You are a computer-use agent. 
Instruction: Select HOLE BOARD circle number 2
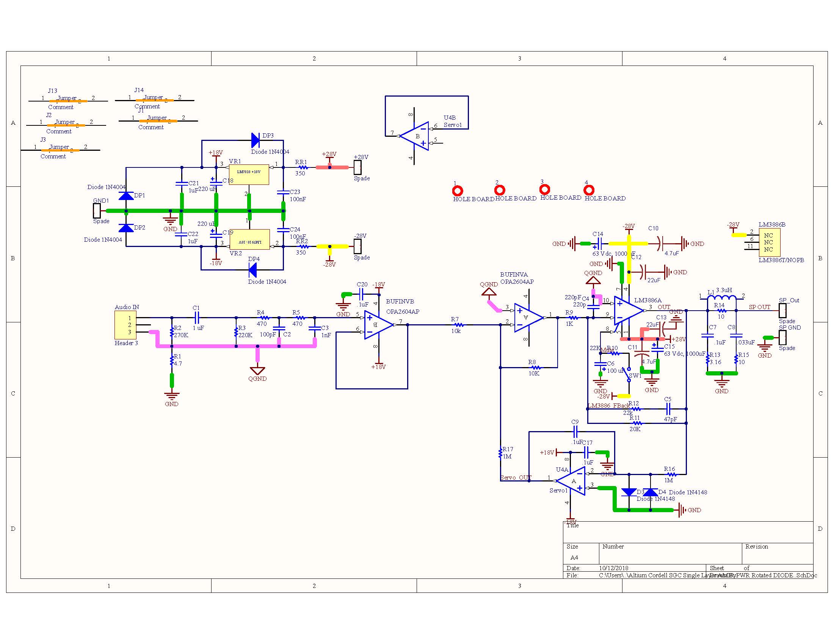coord(500,190)
